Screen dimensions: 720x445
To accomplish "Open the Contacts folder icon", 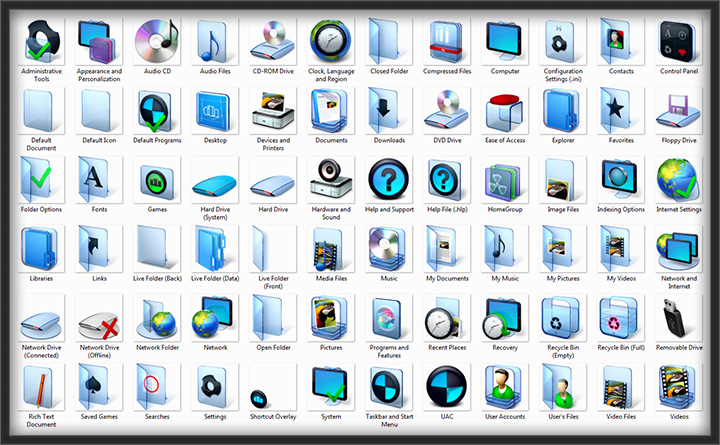I will point(620,41).
